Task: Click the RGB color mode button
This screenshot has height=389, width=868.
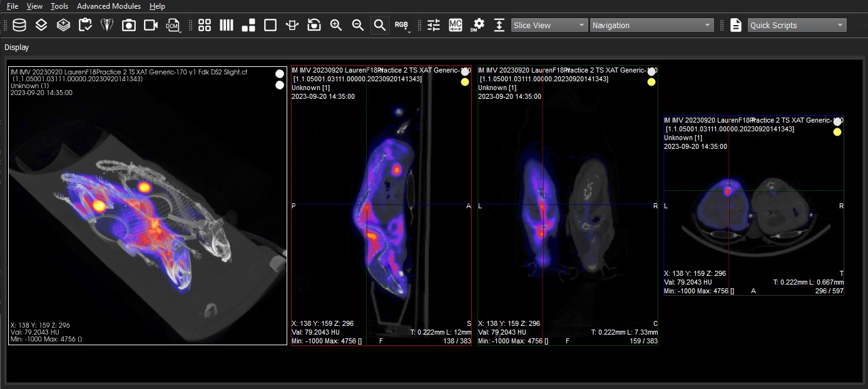Action: (x=401, y=25)
